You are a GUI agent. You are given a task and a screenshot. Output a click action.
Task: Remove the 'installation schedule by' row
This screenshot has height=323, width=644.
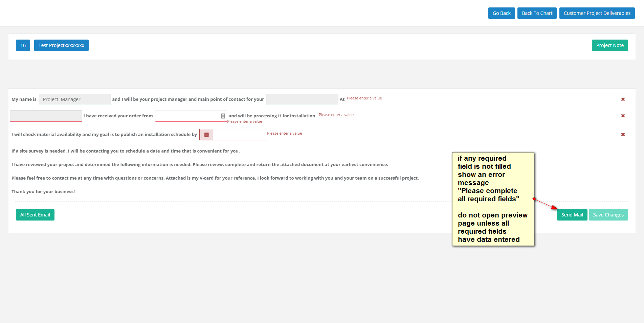(623, 135)
